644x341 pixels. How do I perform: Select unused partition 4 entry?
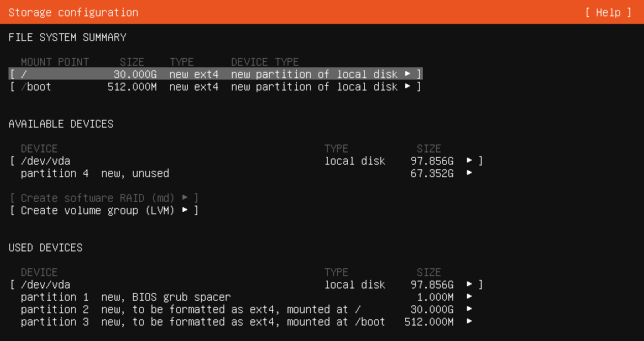pos(94,173)
